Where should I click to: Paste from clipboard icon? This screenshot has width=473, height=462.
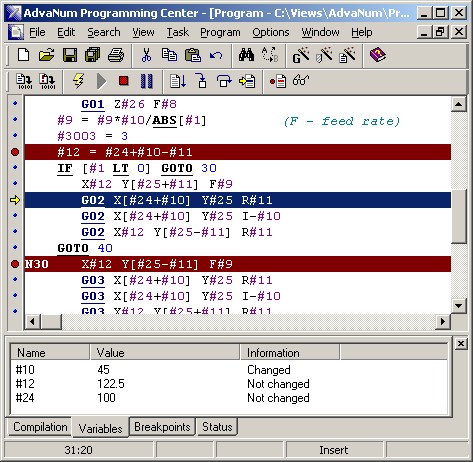tap(193, 55)
